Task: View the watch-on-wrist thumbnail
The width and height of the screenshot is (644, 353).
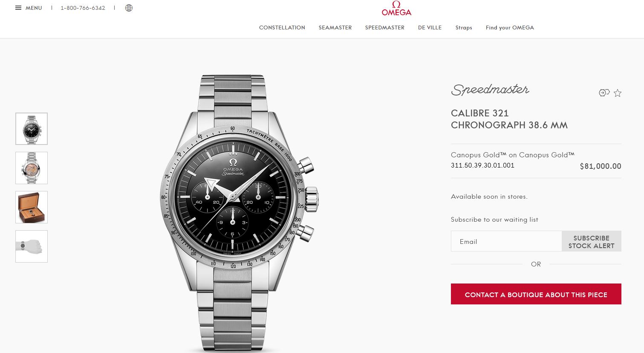Action: 32,246
